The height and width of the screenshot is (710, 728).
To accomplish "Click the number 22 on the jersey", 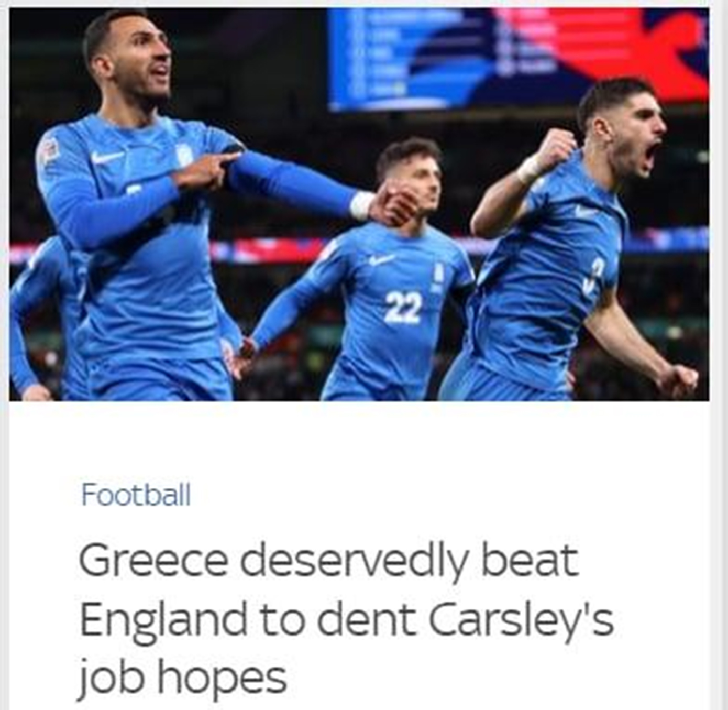I will click(x=403, y=307).
